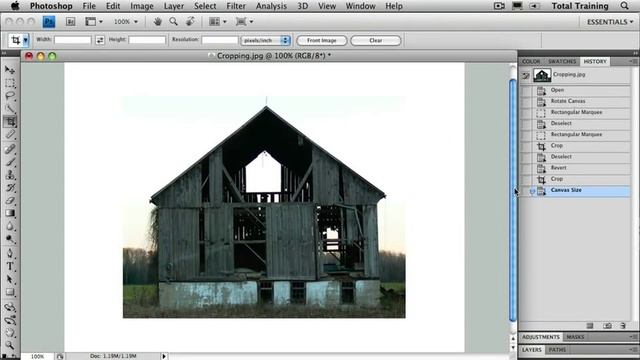The height and width of the screenshot is (360, 640).
Task: Set history brush source box beside Rotate Canvas
Action: tap(526, 101)
